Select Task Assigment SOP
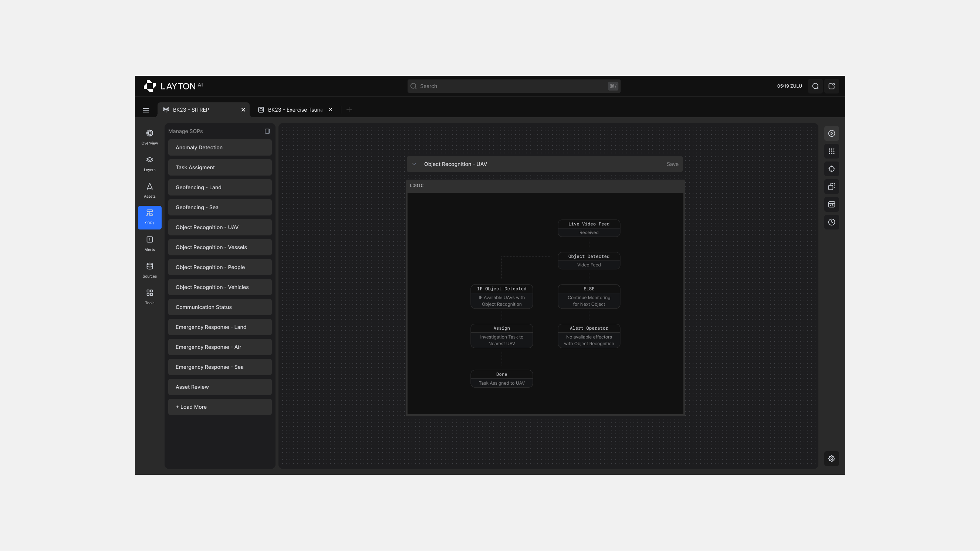 click(x=220, y=167)
